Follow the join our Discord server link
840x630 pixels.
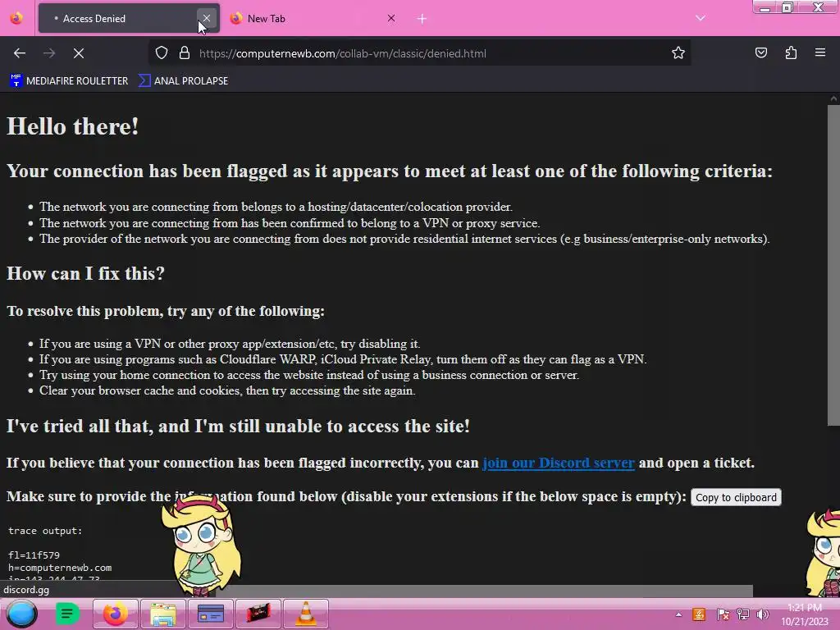pyautogui.click(x=558, y=463)
